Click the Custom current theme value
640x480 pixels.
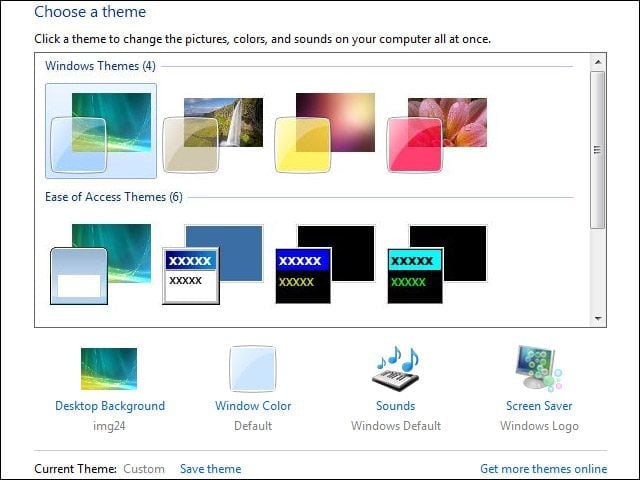(x=144, y=469)
